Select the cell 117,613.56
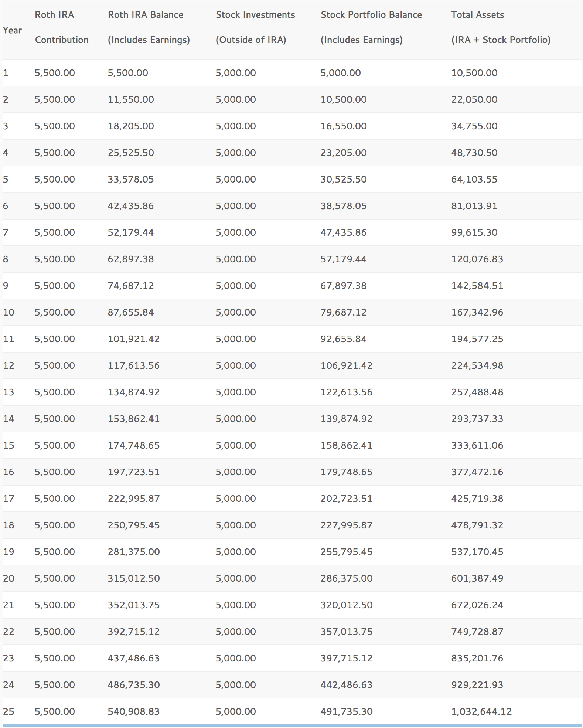Image resolution: width=583 pixels, height=728 pixels. tap(134, 365)
